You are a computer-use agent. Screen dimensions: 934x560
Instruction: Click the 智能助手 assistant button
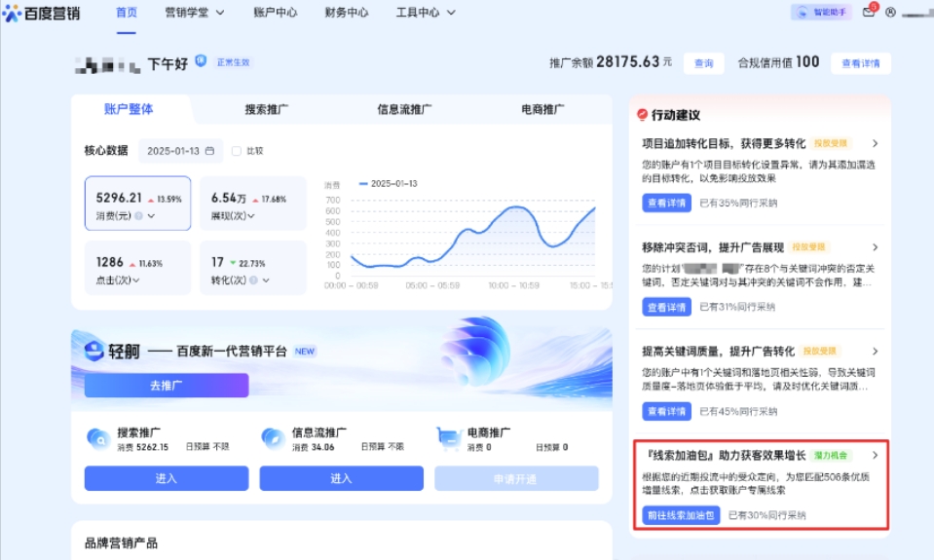pos(821,12)
